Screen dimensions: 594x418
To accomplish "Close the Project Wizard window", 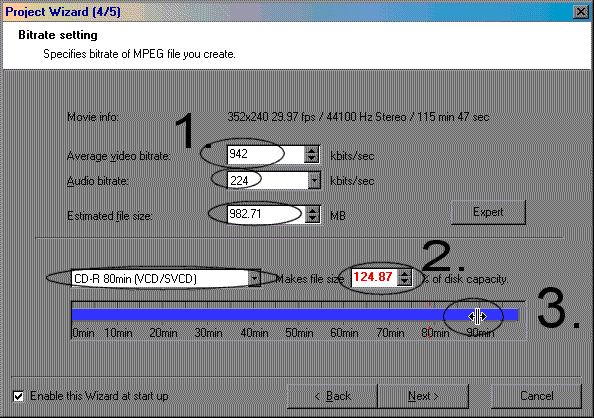I will [581, 12].
